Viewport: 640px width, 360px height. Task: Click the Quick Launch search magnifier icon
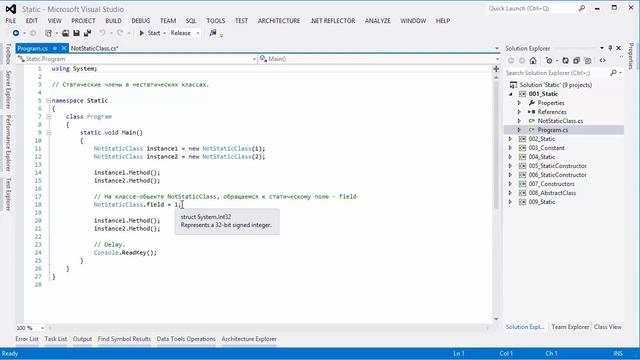[x=582, y=8]
